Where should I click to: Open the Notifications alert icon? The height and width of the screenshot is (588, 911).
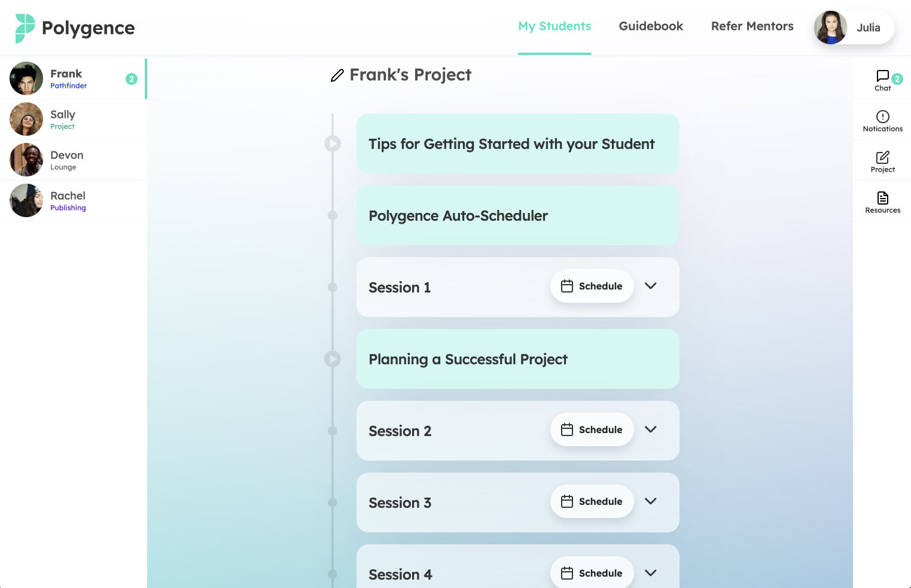pyautogui.click(x=882, y=117)
